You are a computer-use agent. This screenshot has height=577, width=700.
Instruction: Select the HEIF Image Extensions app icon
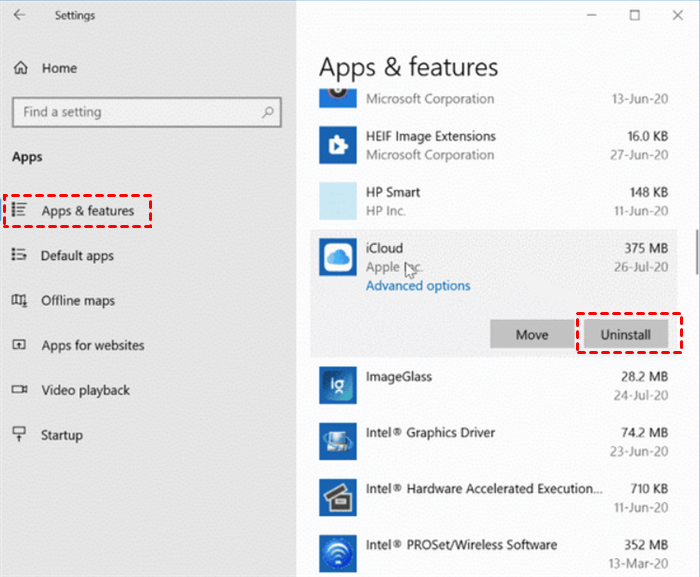338,145
